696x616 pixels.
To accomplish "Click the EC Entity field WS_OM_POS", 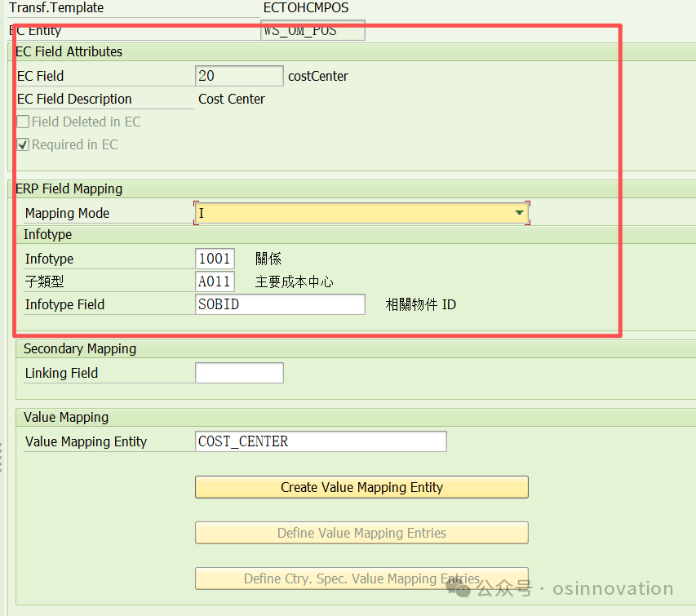I will coord(313,31).
